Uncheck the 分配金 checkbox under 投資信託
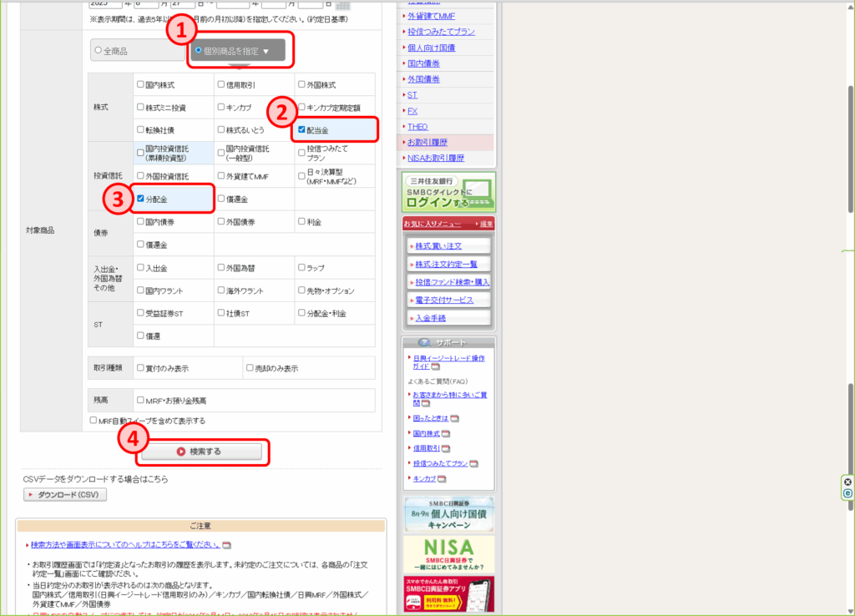 (141, 199)
